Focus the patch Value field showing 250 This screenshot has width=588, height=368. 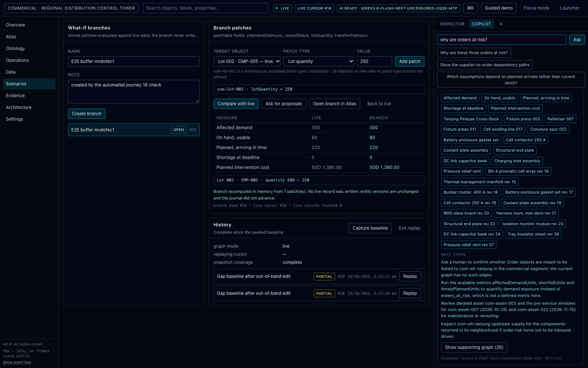click(x=374, y=61)
